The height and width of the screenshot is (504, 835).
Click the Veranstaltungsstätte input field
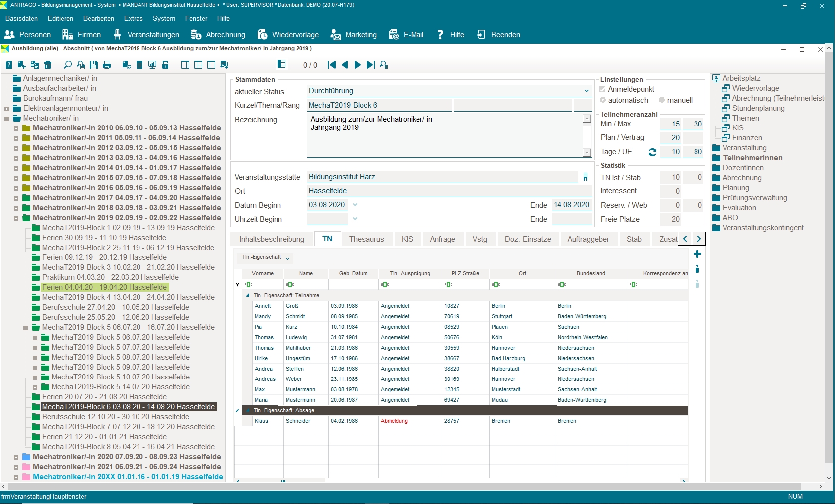click(442, 177)
